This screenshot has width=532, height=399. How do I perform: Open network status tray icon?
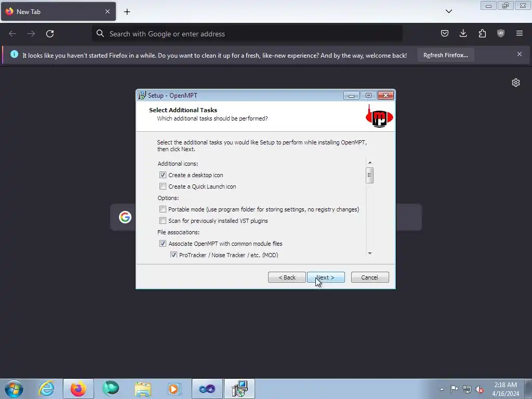467,389
